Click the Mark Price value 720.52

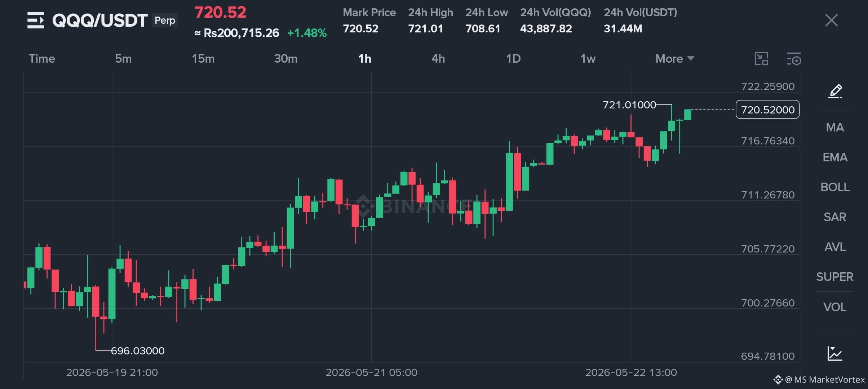[360, 28]
